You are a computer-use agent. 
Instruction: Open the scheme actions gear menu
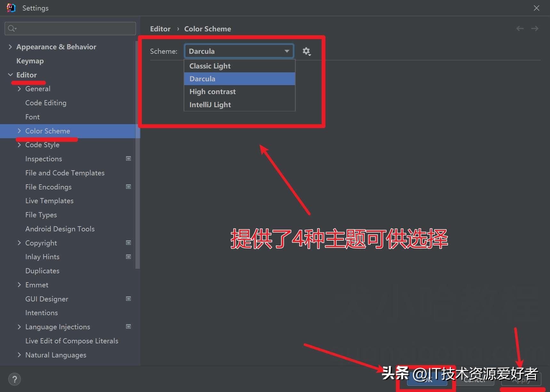[x=307, y=51]
